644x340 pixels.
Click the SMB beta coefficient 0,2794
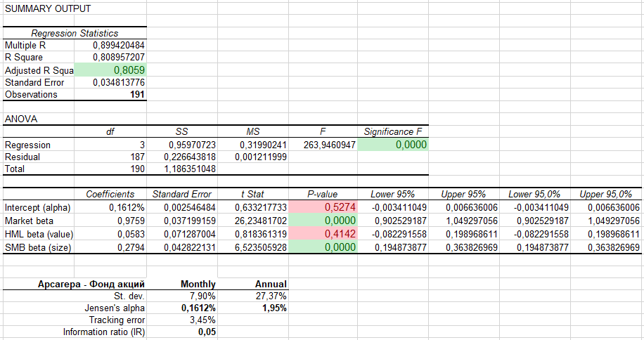131,248
